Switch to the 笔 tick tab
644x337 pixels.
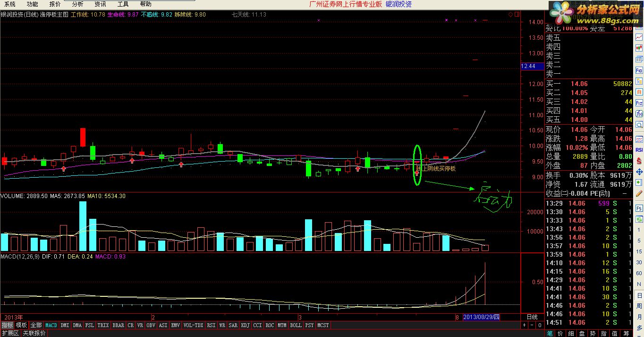click(550, 334)
